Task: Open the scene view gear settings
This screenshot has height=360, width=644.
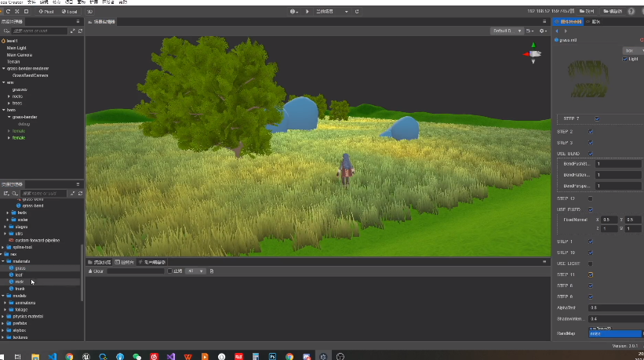Action: click(543, 31)
